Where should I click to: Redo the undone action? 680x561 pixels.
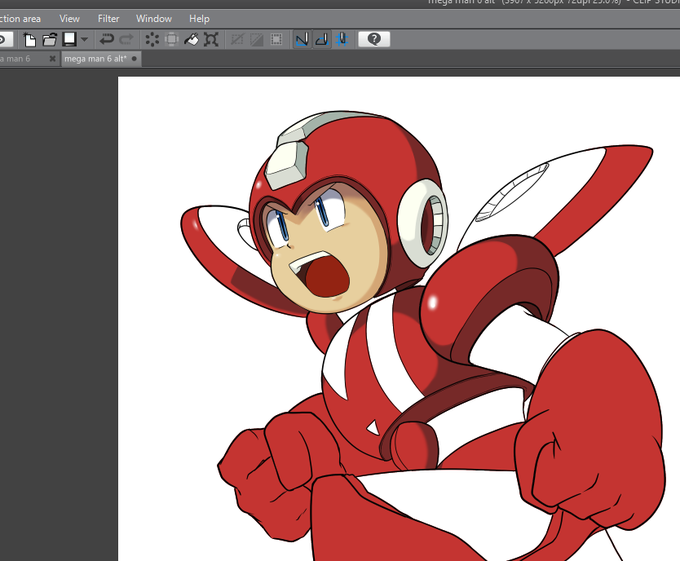click(126, 40)
